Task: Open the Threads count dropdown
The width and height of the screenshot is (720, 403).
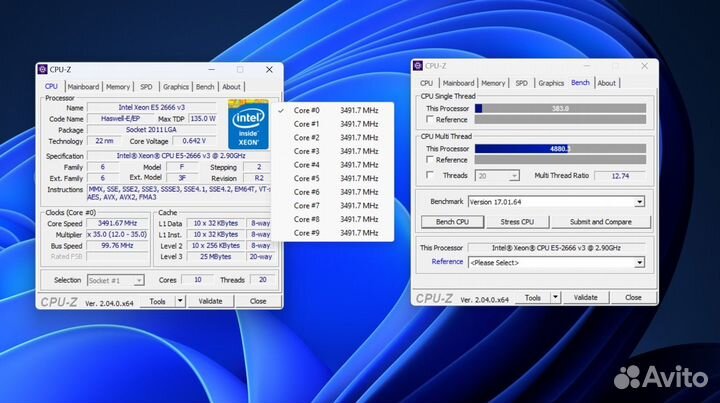Action: point(514,176)
